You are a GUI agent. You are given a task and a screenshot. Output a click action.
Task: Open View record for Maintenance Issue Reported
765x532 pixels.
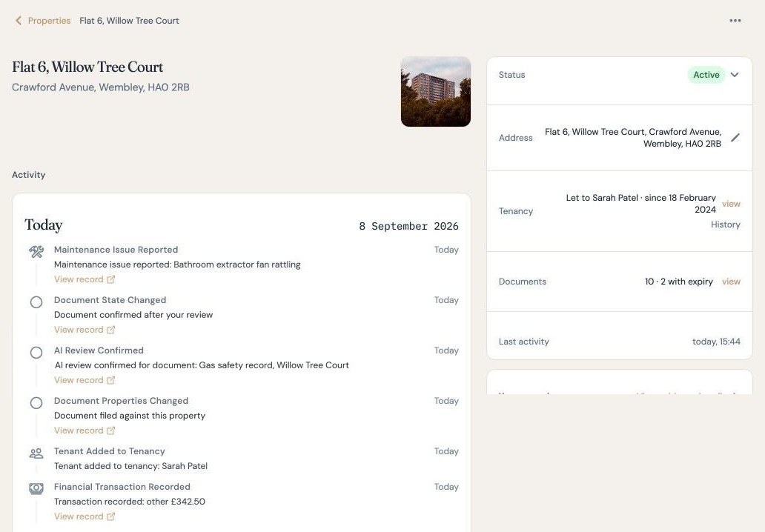coord(79,279)
